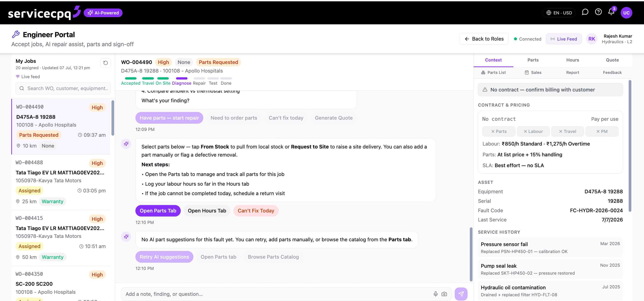
Task: Open the help question mark icon
Action: coord(598,12)
